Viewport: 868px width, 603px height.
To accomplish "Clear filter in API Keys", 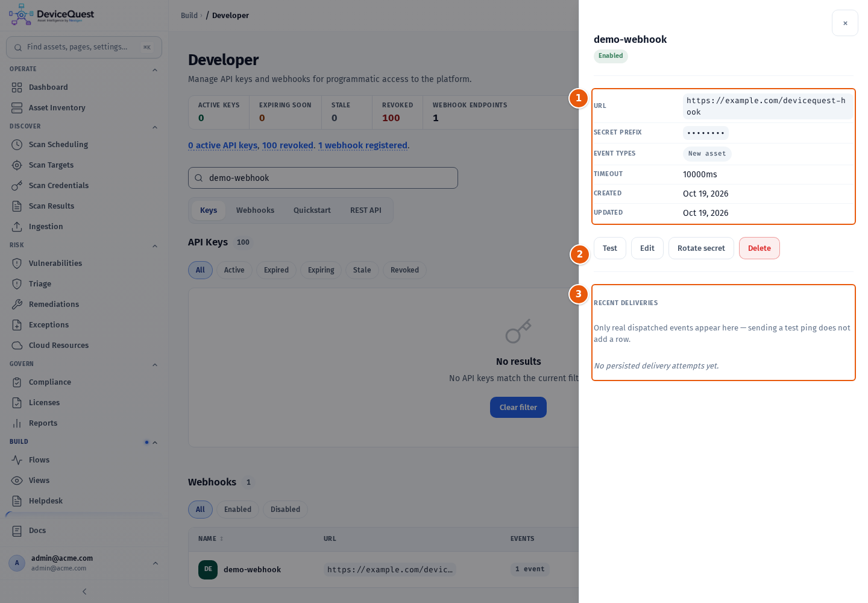I will (x=518, y=408).
